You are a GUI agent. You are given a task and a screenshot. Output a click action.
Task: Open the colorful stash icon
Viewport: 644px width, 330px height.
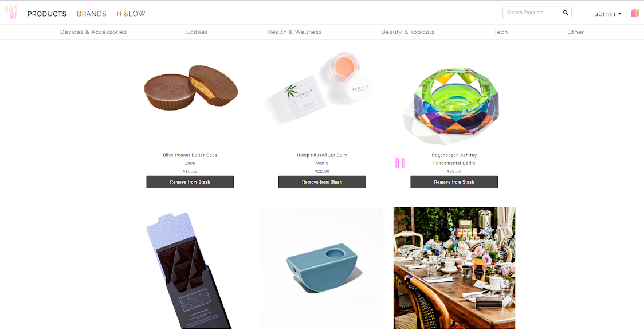click(635, 14)
